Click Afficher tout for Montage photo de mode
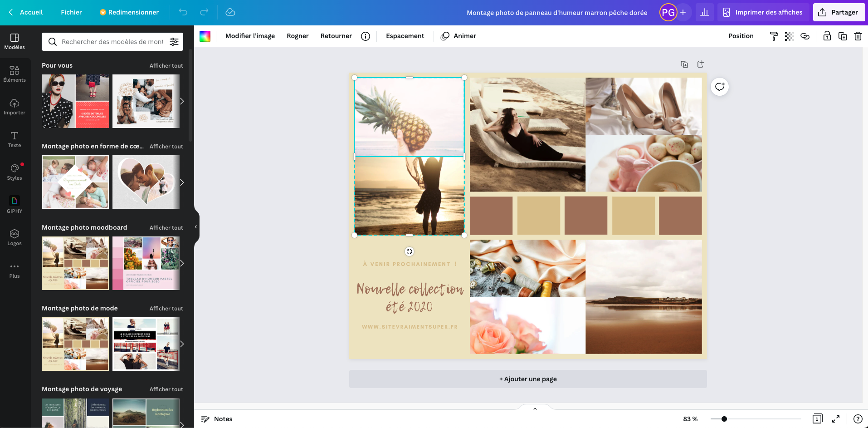The image size is (868, 428). (166, 309)
